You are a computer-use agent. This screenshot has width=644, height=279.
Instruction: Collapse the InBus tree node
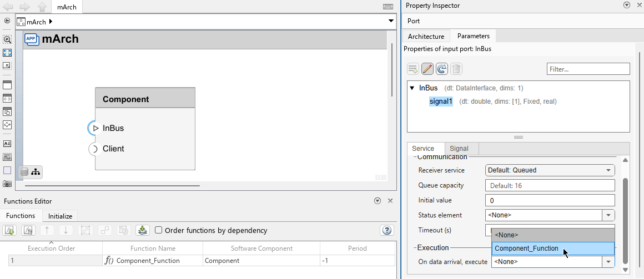(412, 88)
